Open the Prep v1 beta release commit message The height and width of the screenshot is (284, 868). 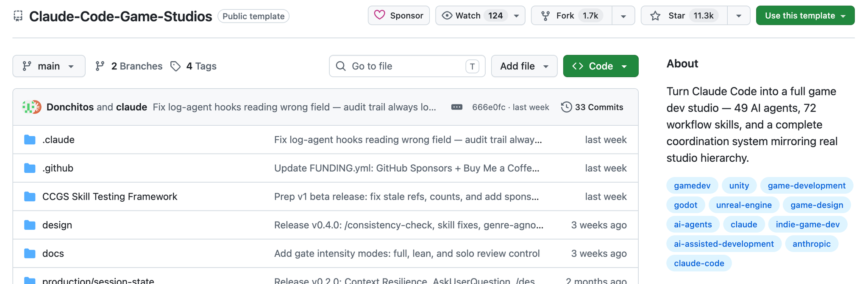[x=406, y=197]
